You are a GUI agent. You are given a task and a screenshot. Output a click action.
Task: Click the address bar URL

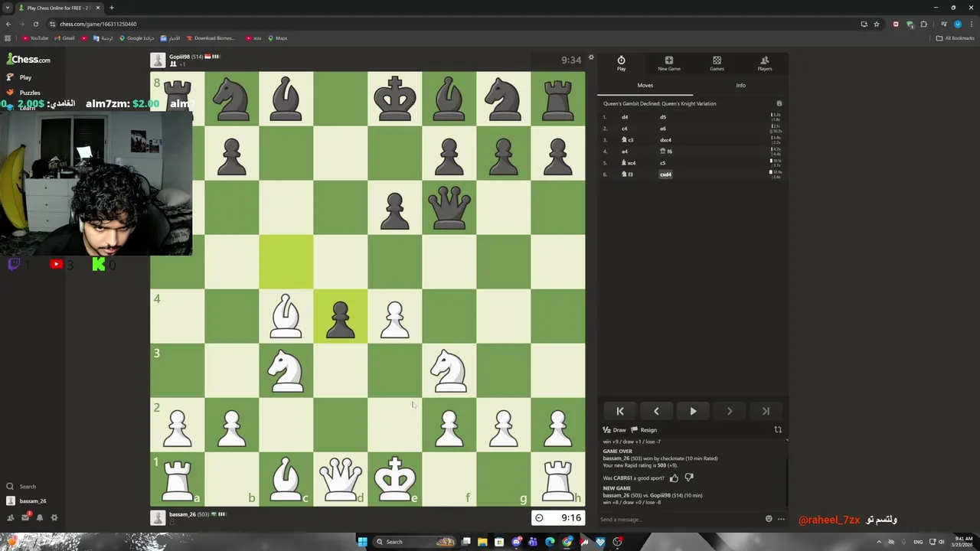click(98, 24)
